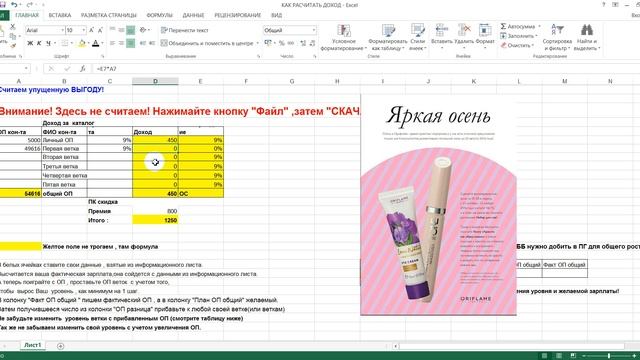Open ВИД ribbon tab
The image size is (640, 360).
[x=276, y=15]
